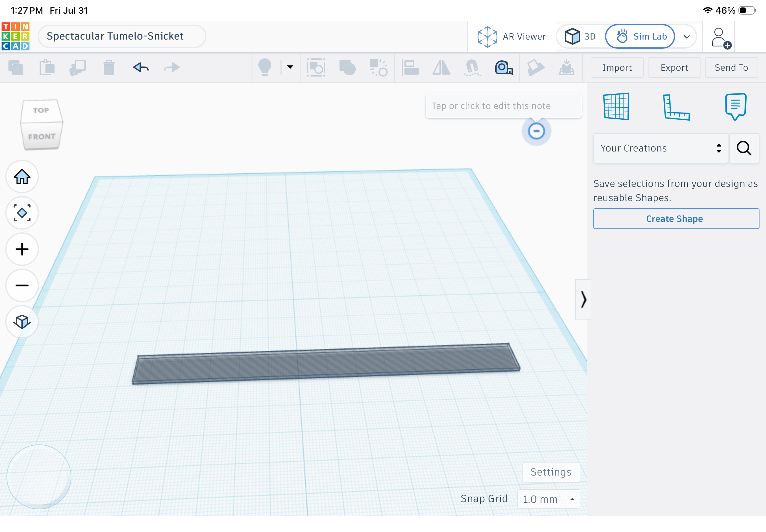Viewport: 766px width, 532px height.
Task: Click the Tinkercad logo
Action: pyautogui.click(x=15, y=36)
